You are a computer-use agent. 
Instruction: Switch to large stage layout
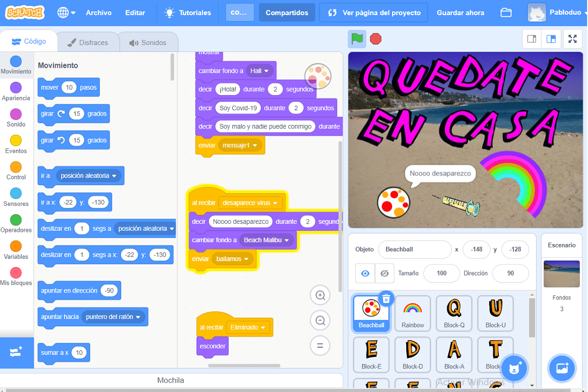551,39
